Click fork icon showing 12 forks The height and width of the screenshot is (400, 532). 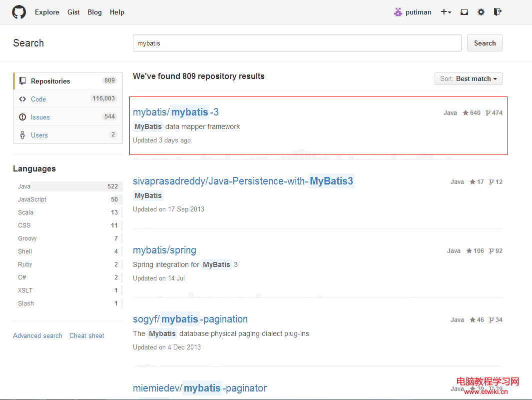click(x=492, y=181)
